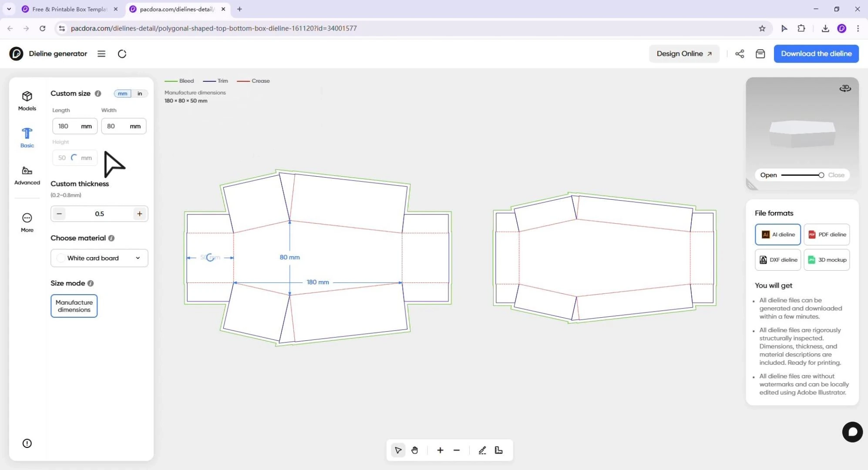868x470 pixels.
Task: Increase thickness with plus stepper
Action: coord(140,214)
